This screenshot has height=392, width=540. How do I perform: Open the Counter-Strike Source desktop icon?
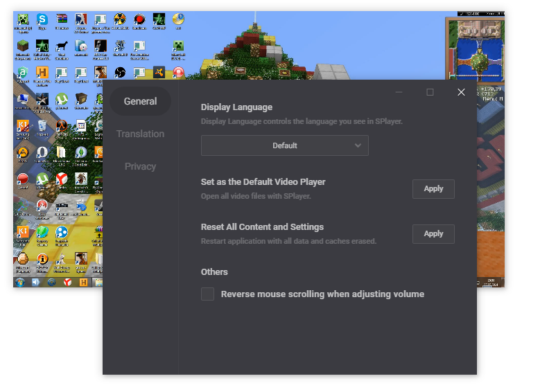coord(81,20)
